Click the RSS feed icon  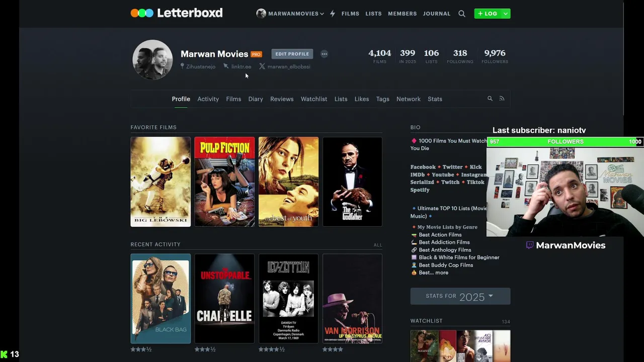click(x=502, y=99)
